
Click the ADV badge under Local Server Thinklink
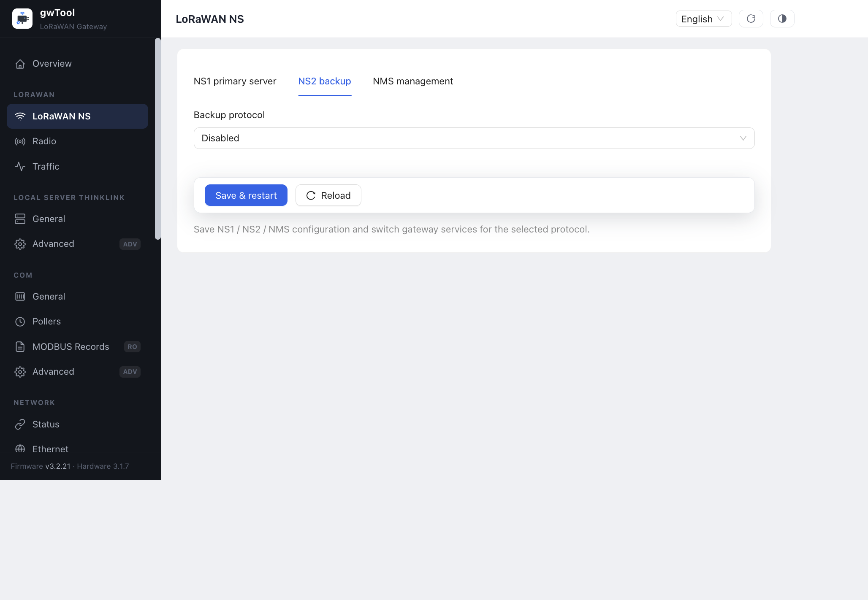point(130,244)
